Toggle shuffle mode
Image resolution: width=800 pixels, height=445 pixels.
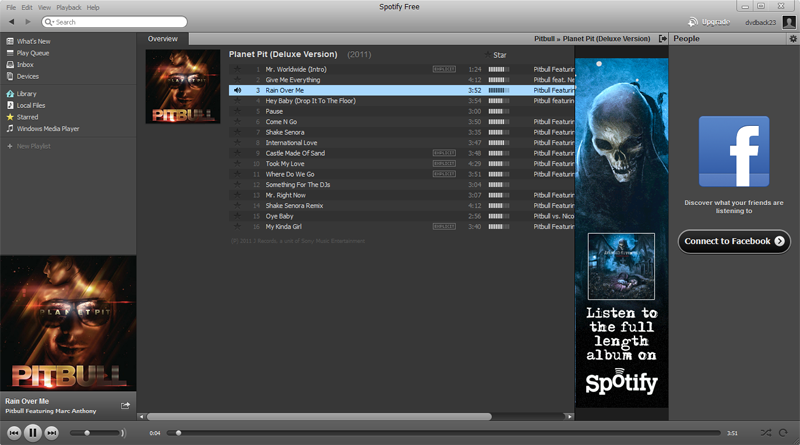tap(766, 433)
